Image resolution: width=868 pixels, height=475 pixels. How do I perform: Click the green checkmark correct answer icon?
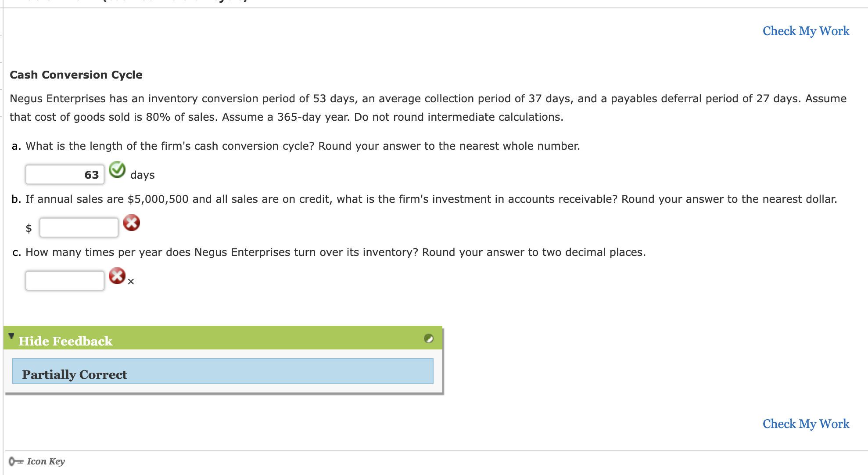coord(117,171)
